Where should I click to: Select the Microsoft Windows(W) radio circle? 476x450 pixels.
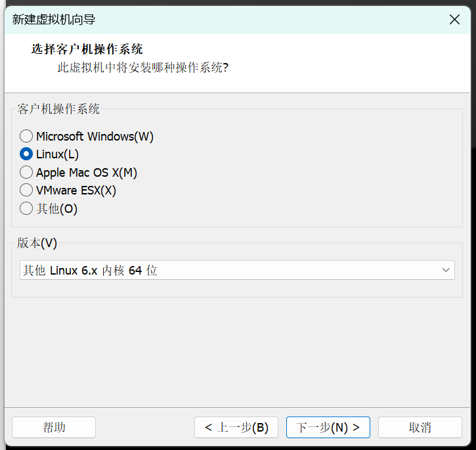(x=26, y=136)
